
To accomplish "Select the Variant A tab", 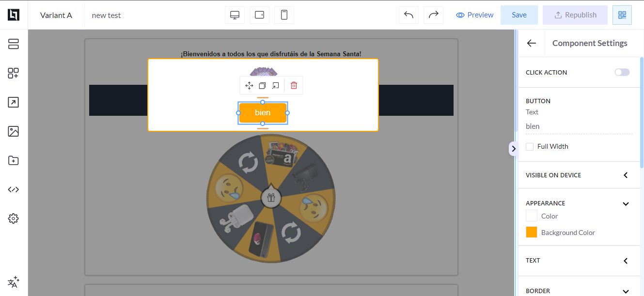I will 56,15.
